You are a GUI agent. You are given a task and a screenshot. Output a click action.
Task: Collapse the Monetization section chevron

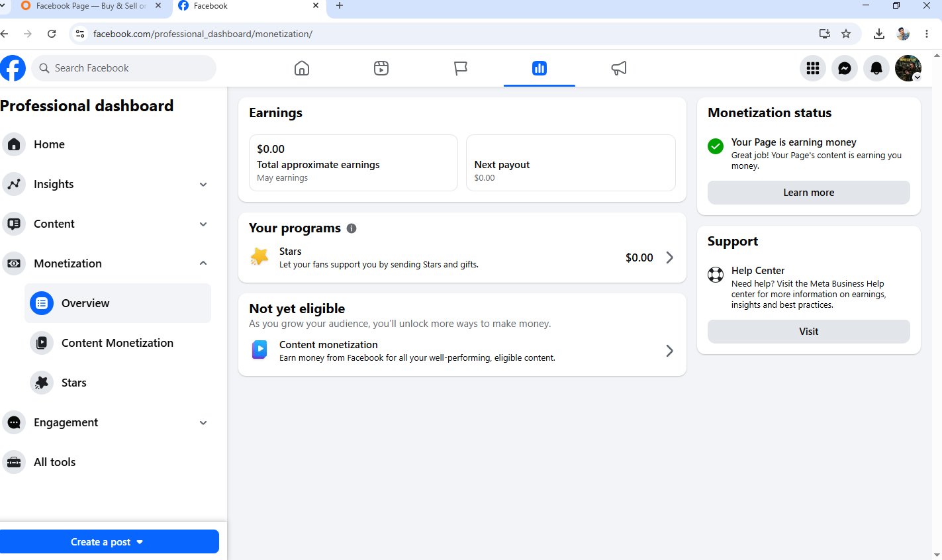pyautogui.click(x=203, y=263)
